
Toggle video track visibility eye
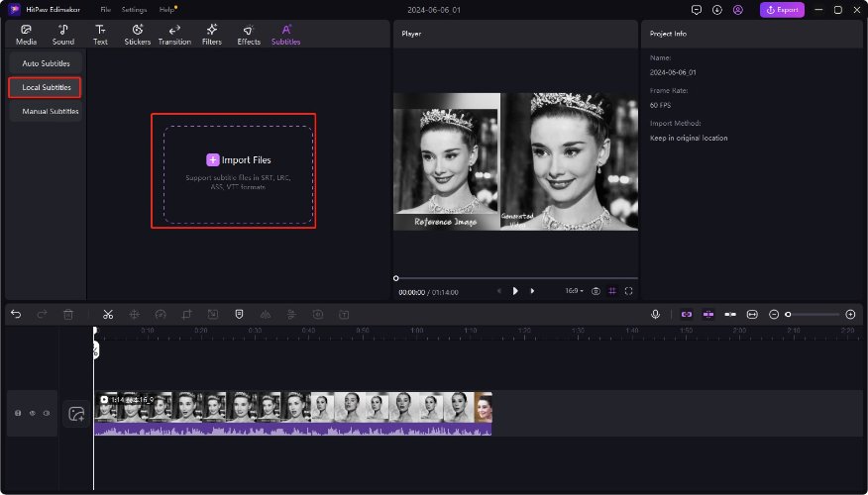click(x=32, y=413)
